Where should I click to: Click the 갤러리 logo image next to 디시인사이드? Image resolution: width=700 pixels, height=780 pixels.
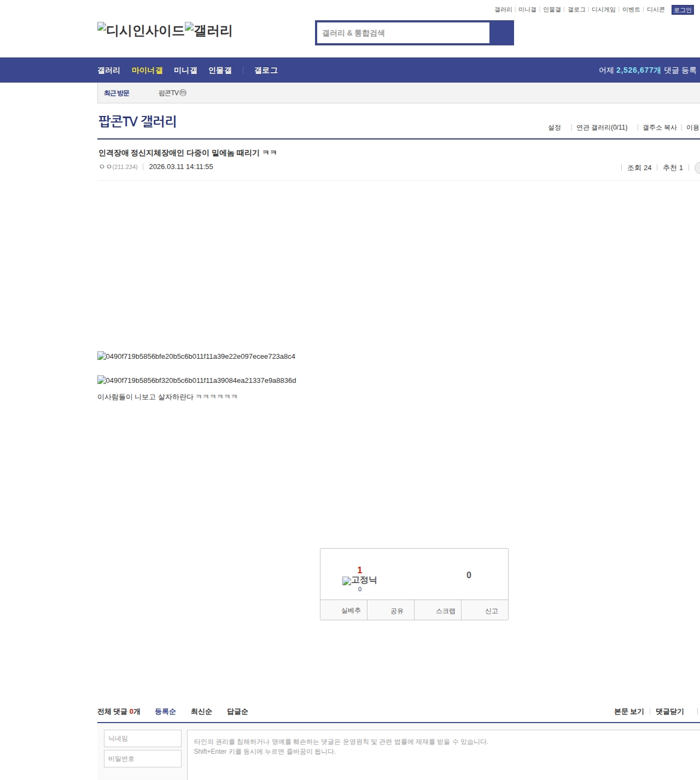point(209,31)
